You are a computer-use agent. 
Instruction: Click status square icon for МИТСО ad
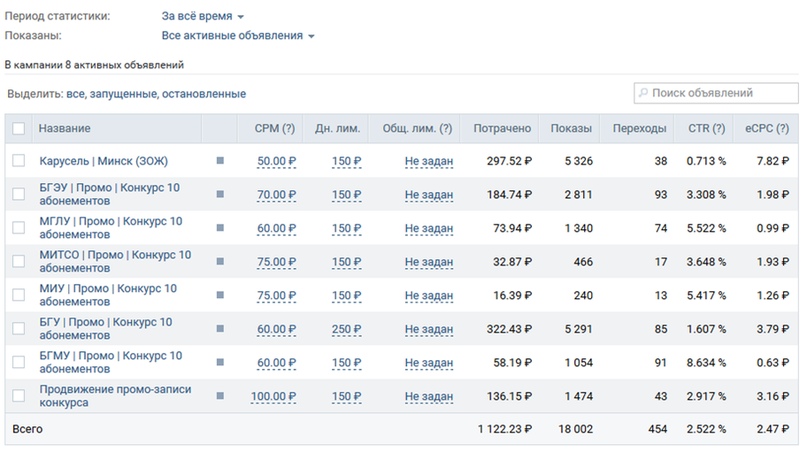(x=220, y=262)
